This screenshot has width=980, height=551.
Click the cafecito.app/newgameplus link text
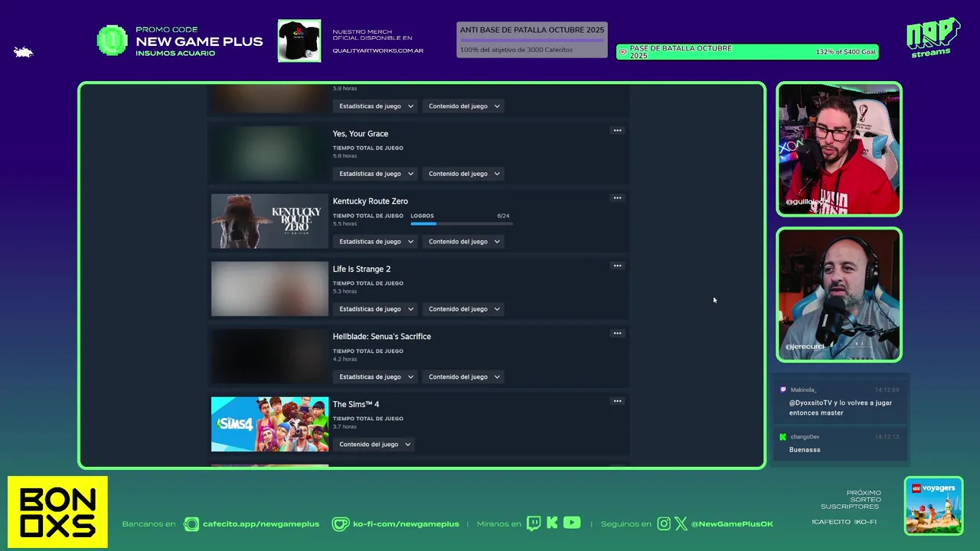coord(261,524)
